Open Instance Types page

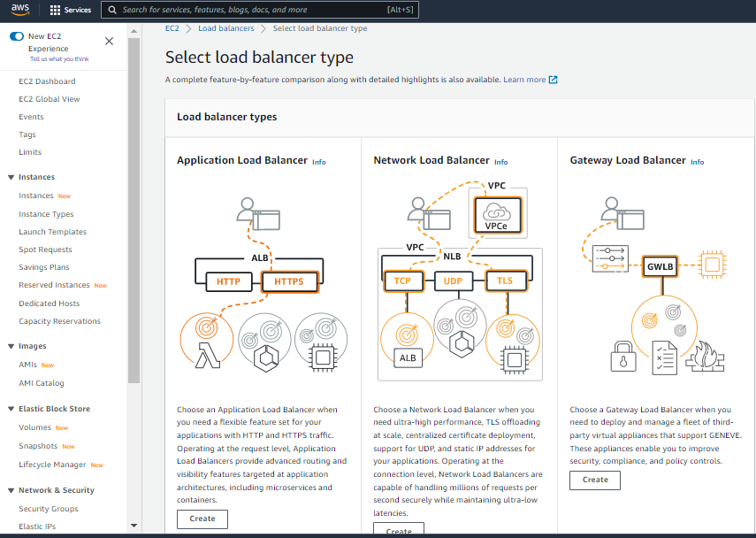pos(46,214)
